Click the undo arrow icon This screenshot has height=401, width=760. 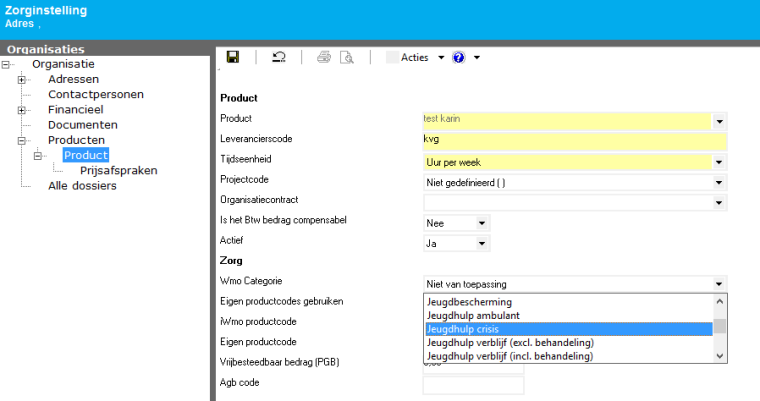pos(278,57)
